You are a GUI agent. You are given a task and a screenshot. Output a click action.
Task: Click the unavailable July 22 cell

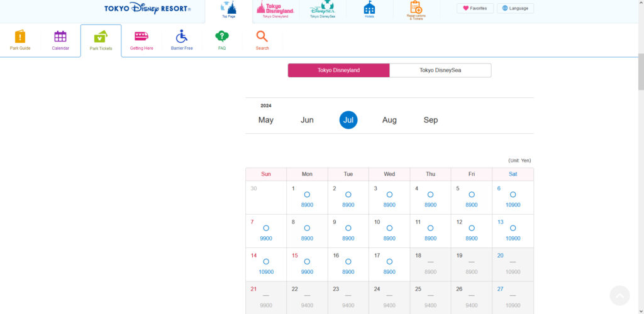click(x=307, y=298)
